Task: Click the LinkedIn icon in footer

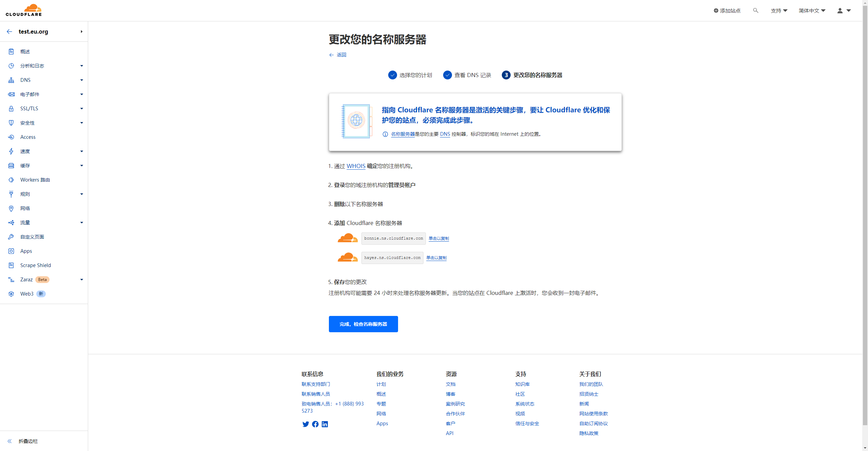Action: pos(325,424)
